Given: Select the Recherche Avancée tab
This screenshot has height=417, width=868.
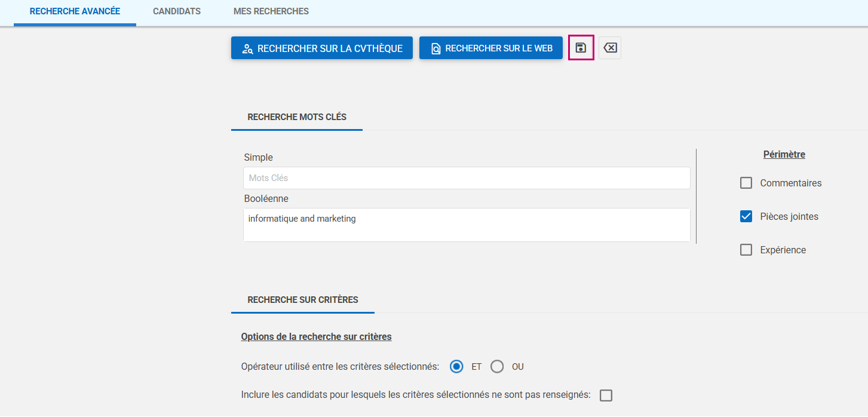Looking at the screenshot, I should click(x=75, y=11).
